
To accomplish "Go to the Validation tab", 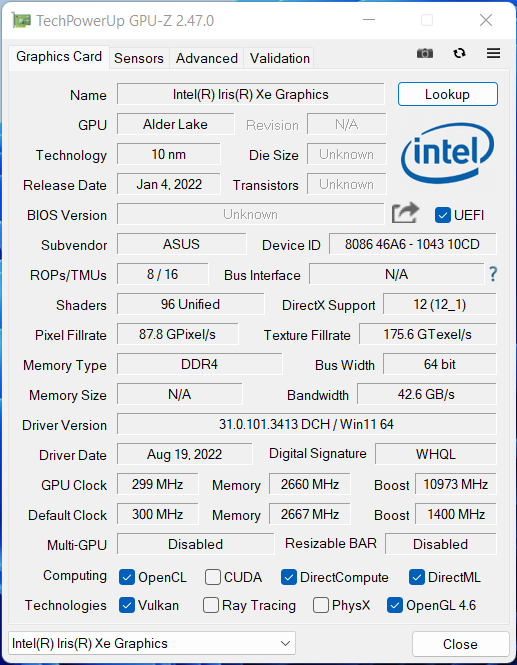I will pos(279,58).
